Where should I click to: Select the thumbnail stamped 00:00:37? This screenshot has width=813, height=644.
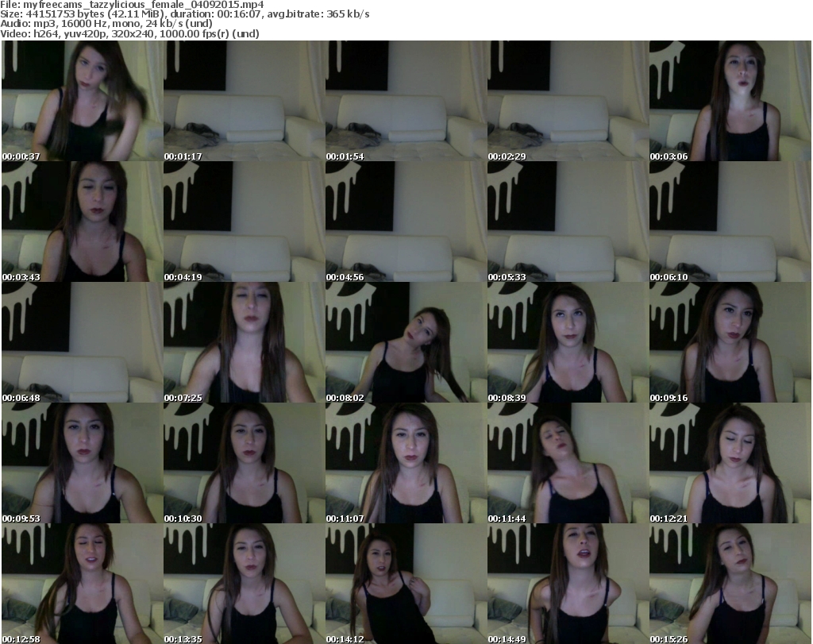pos(82,101)
